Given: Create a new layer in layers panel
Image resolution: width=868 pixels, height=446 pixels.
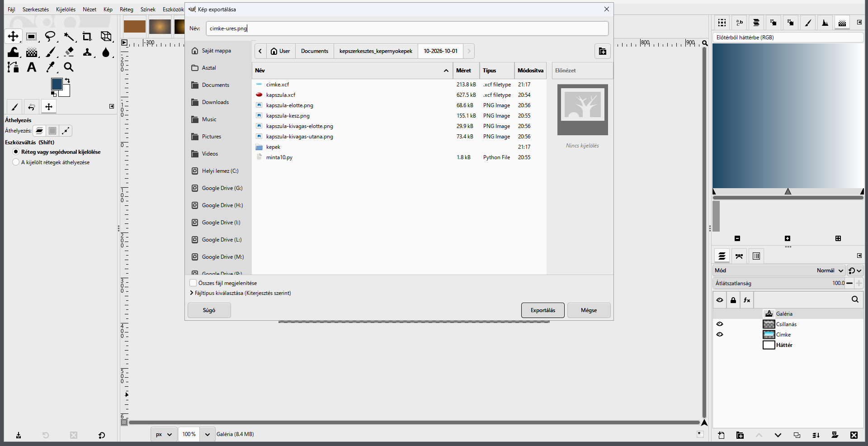Looking at the screenshot, I should coord(721,435).
